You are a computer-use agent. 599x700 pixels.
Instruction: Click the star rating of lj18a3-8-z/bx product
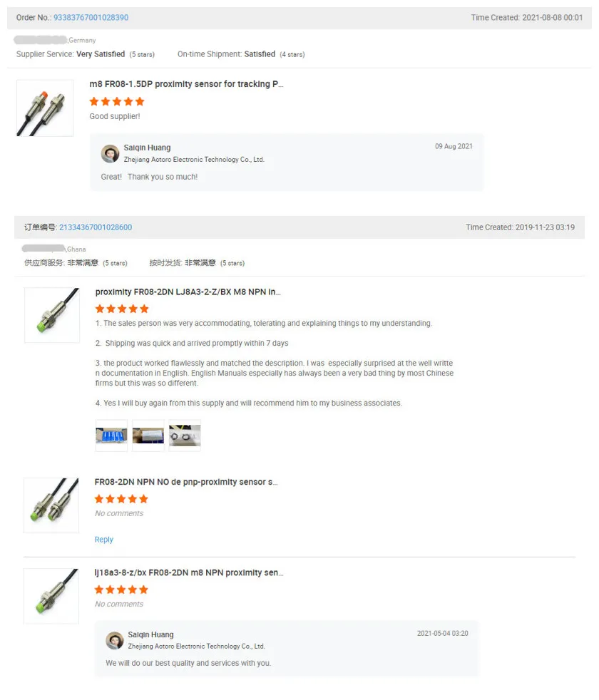pyautogui.click(x=121, y=590)
